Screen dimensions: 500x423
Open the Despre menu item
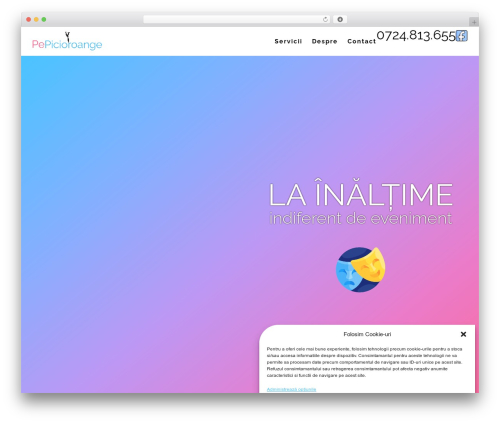coord(324,41)
